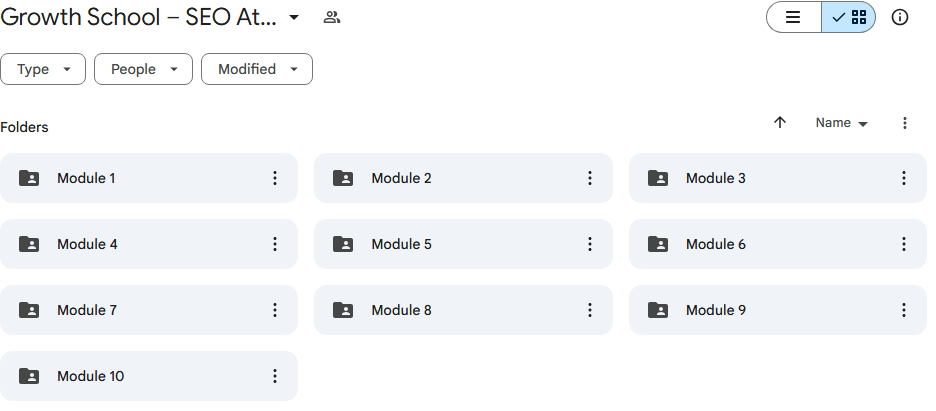Viewport: 936px width, 411px height.
Task: Select the Module 2 folder
Action: (x=463, y=178)
